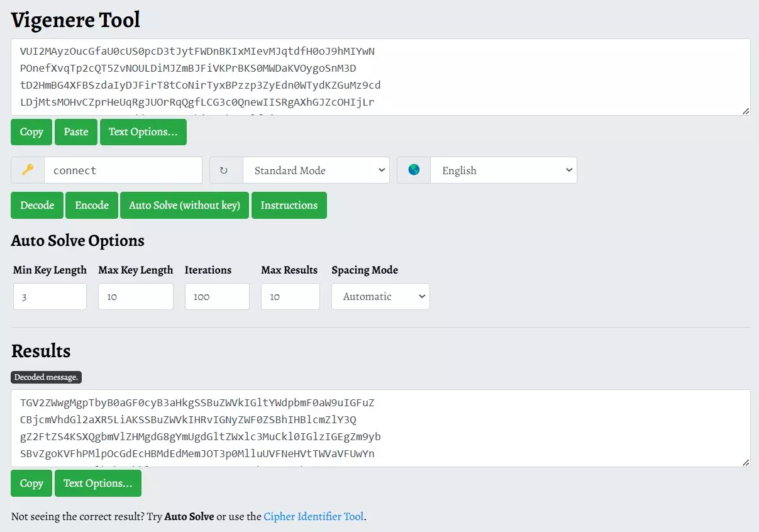Expand the Spacing Mode Automatic dropdown
759x532 pixels.
pyautogui.click(x=380, y=296)
